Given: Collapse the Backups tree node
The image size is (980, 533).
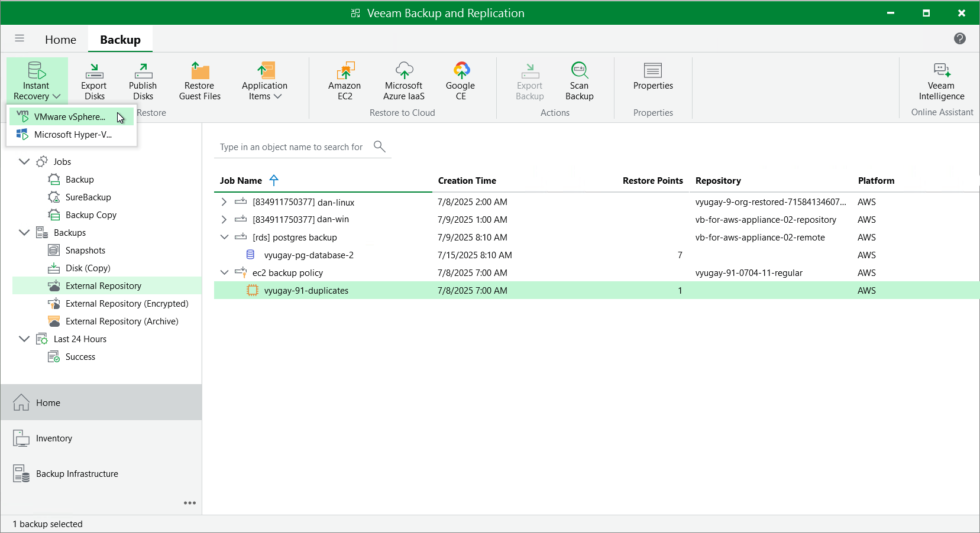Looking at the screenshot, I should (x=24, y=232).
